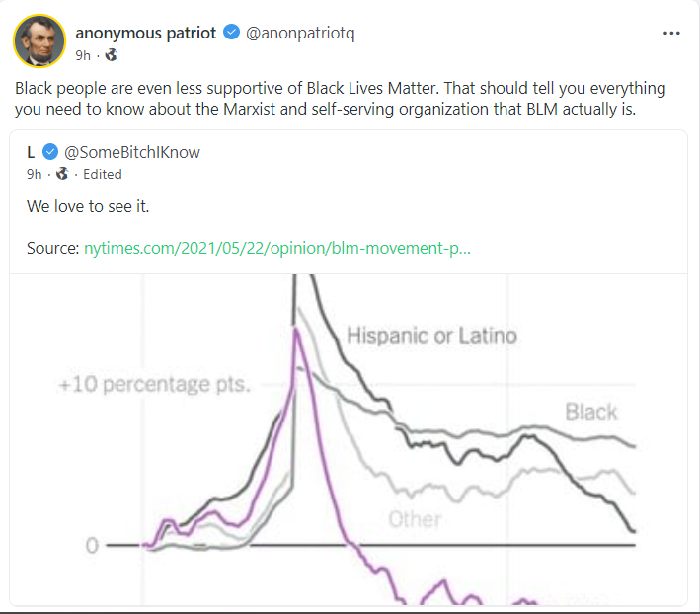Click the "Other" line label in chart

coord(415,518)
